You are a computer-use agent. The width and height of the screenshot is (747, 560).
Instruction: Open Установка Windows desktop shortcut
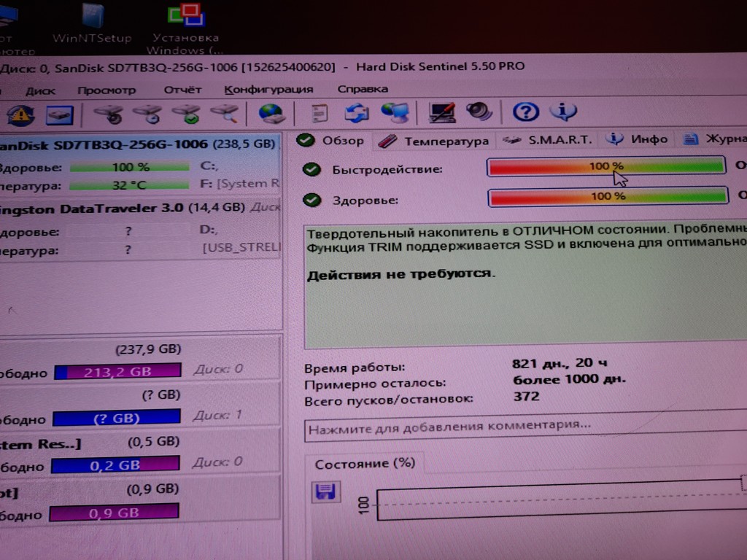(185, 28)
